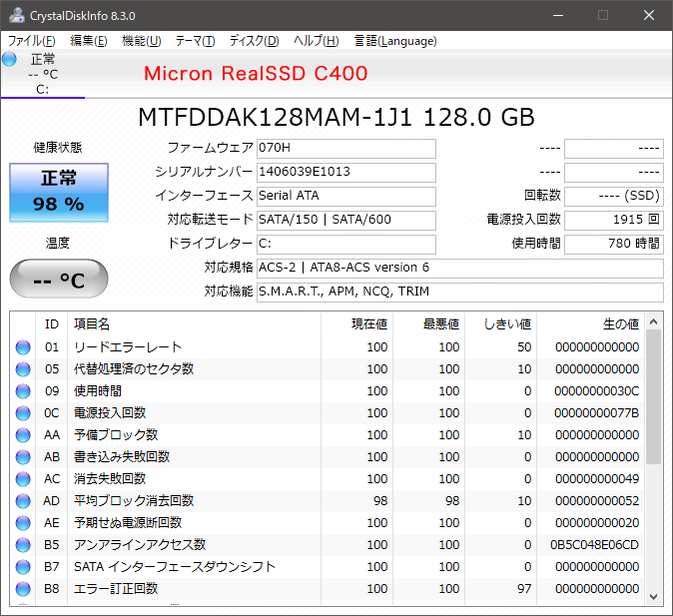
Task: Click the serial number field
Action: click(345, 172)
